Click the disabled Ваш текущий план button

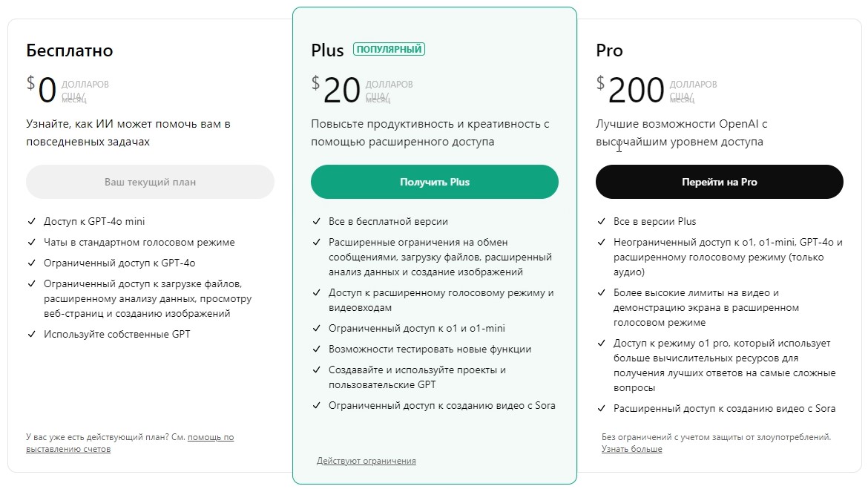click(x=150, y=182)
